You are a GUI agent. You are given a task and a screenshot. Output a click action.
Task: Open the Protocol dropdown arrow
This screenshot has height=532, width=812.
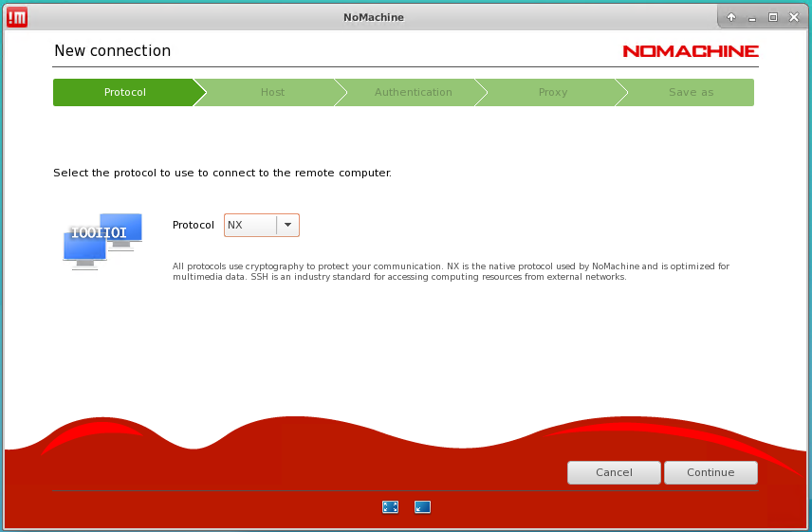coord(288,225)
